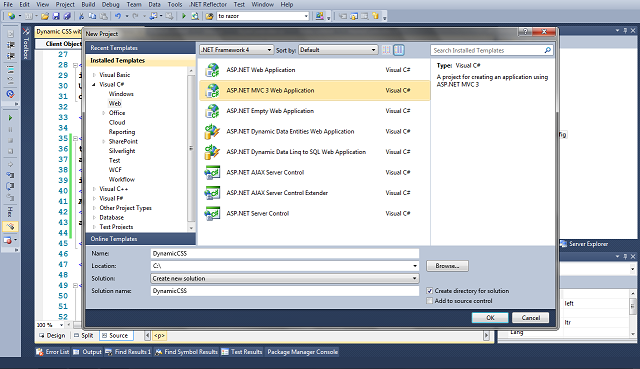Switch to medium icons view

[x=399, y=50]
